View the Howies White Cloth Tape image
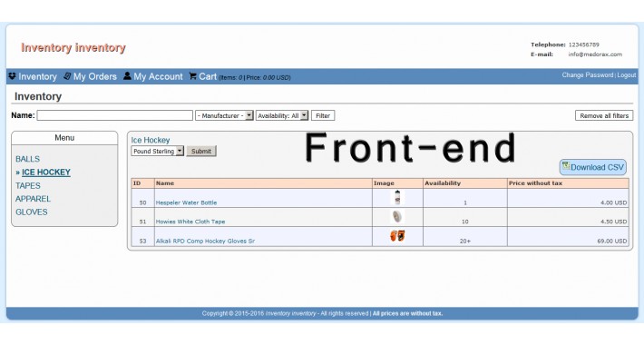Viewport: 644px width, 345px height. 397,216
